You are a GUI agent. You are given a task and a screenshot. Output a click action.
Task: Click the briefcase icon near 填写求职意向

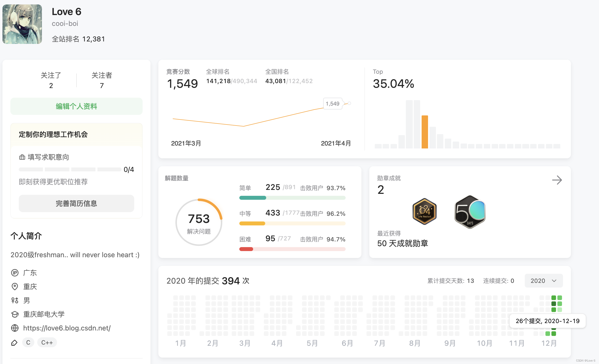tap(22, 157)
